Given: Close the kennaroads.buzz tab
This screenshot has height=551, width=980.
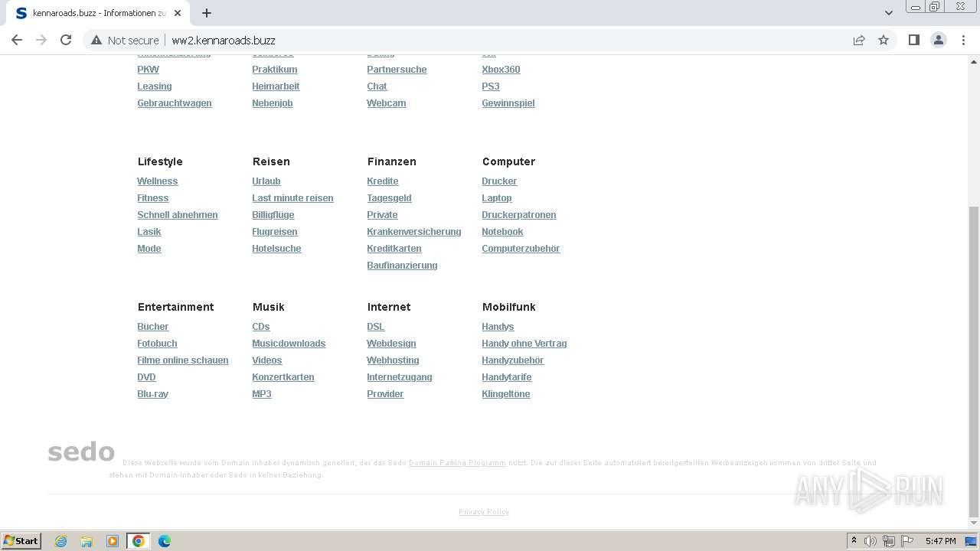Looking at the screenshot, I should tap(178, 13).
